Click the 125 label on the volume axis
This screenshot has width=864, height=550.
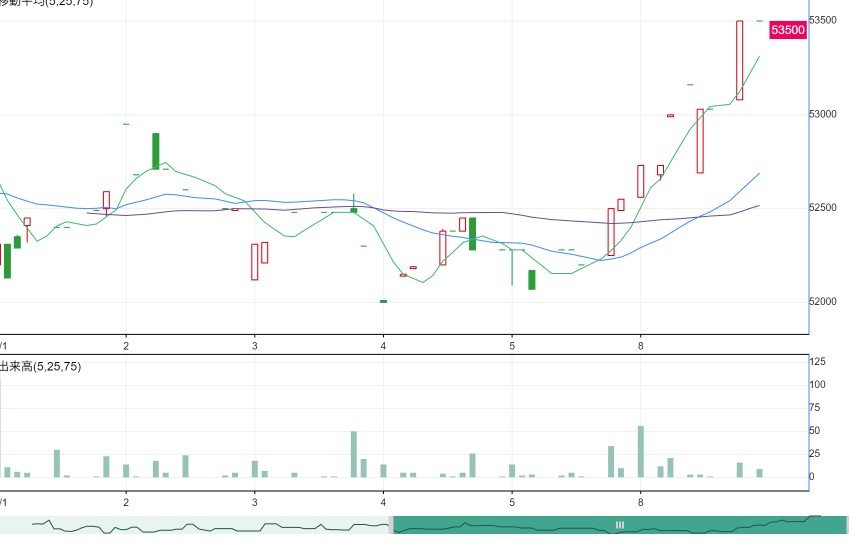tap(817, 362)
